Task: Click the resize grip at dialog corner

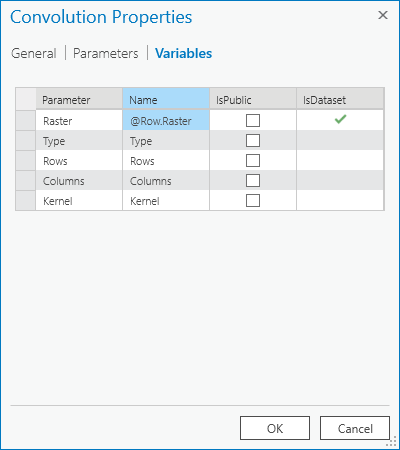Action: click(391, 442)
